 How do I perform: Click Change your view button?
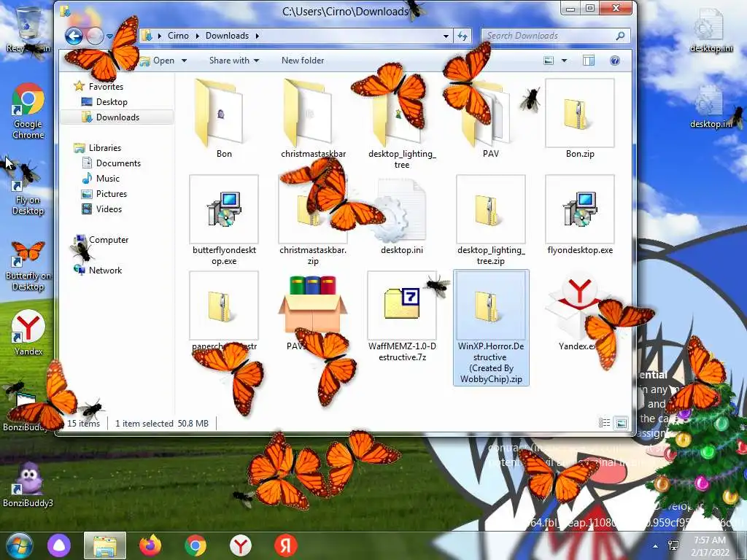[549, 61]
